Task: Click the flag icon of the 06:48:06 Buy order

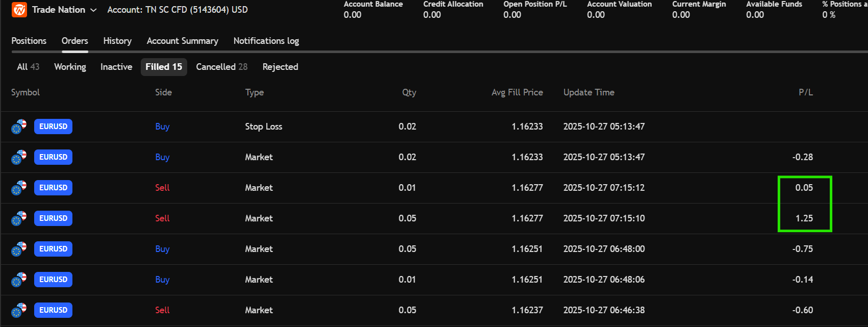Action: click(19, 280)
